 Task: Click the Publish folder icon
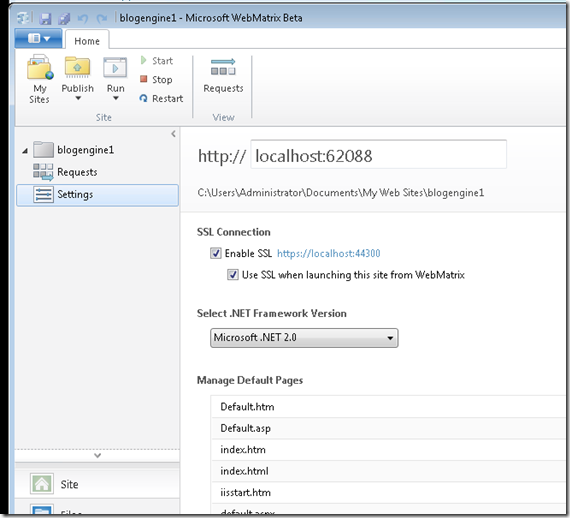click(x=77, y=67)
